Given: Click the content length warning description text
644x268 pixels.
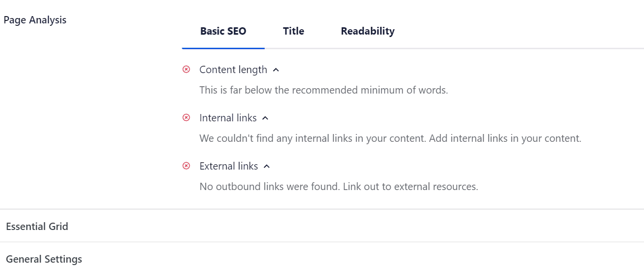Looking at the screenshot, I should 324,90.
